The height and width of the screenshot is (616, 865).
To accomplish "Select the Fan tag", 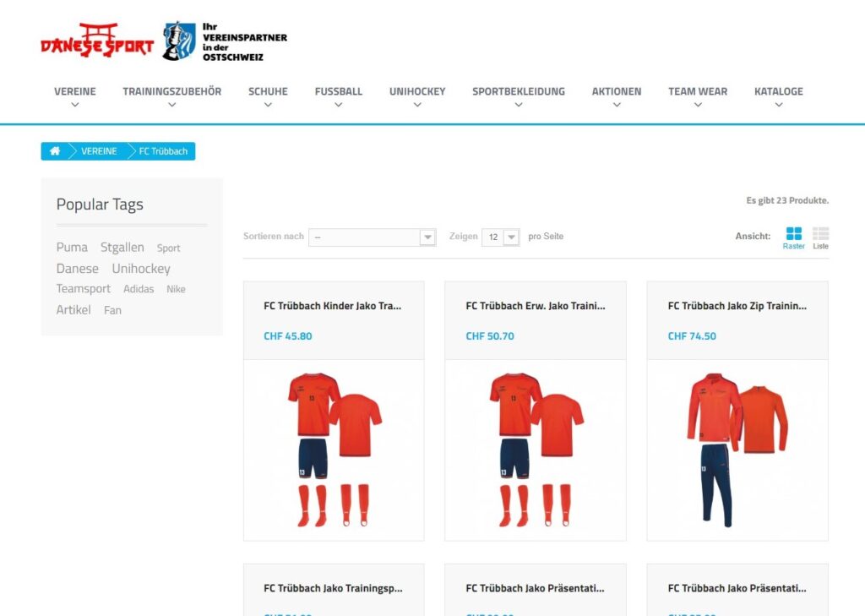I will [112, 310].
